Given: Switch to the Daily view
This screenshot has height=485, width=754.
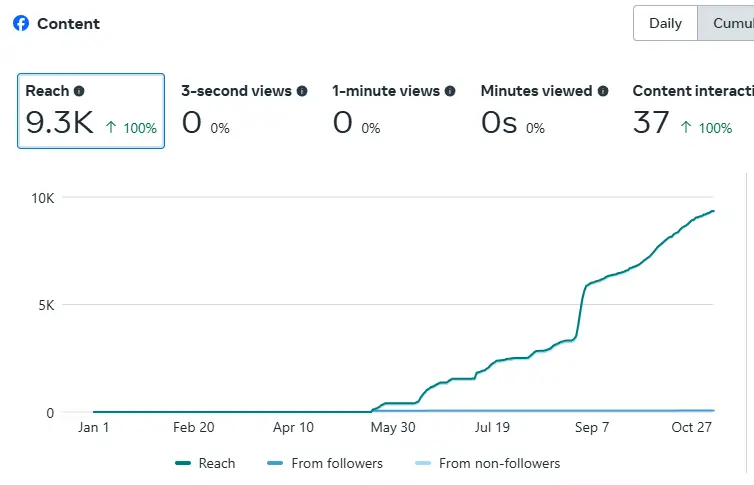Looking at the screenshot, I should (665, 23).
